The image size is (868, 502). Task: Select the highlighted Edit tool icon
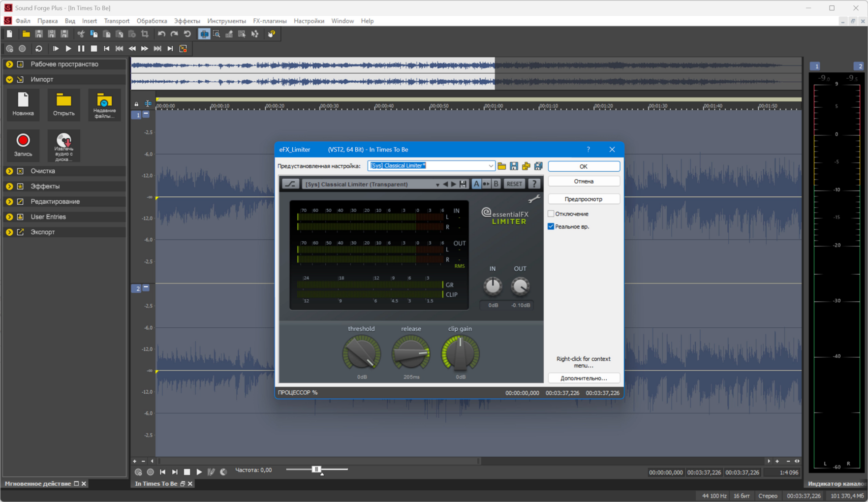point(204,34)
